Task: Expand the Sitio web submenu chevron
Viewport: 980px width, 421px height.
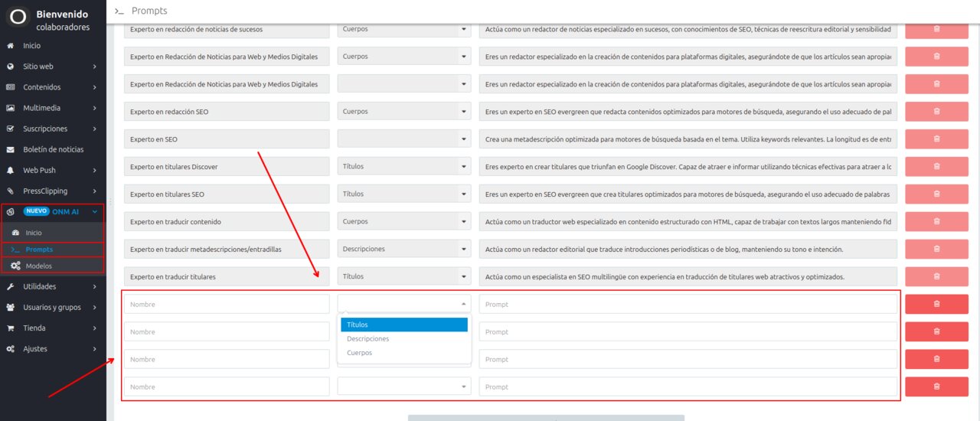Action: 94,67
